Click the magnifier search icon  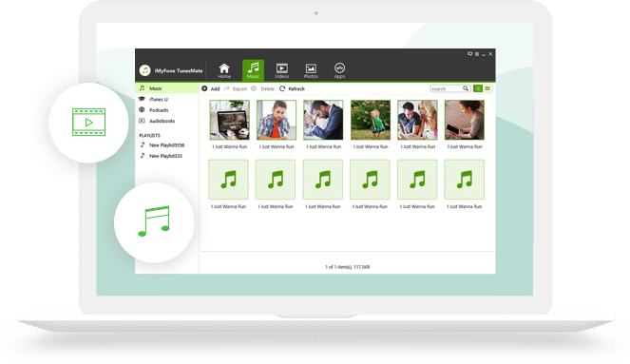coord(466,88)
